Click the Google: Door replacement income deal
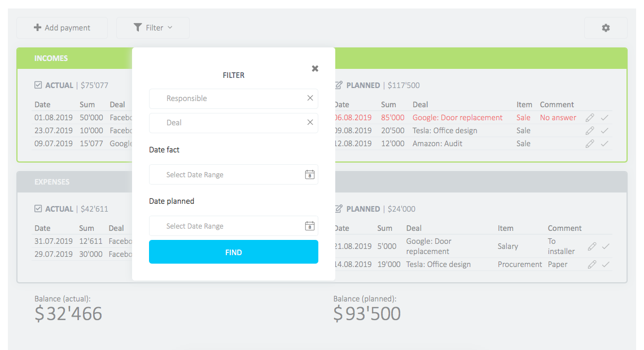644x350 pixels. 458,117
